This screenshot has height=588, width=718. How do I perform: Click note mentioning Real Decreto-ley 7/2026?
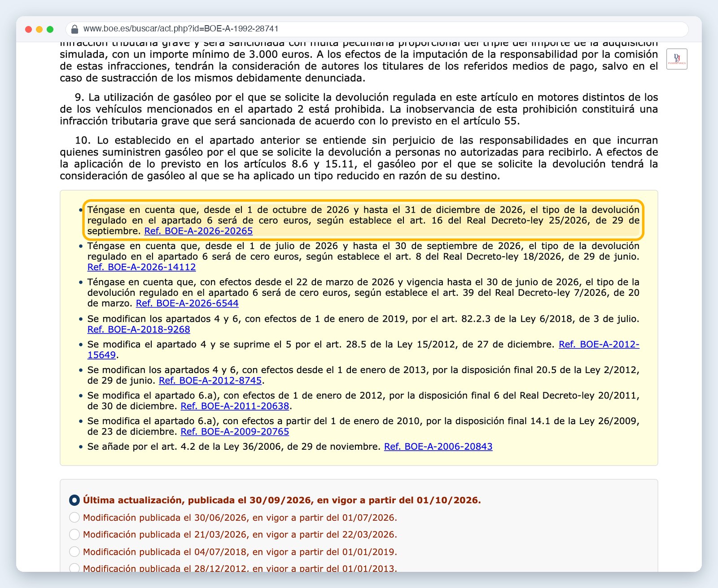(363, 293)
